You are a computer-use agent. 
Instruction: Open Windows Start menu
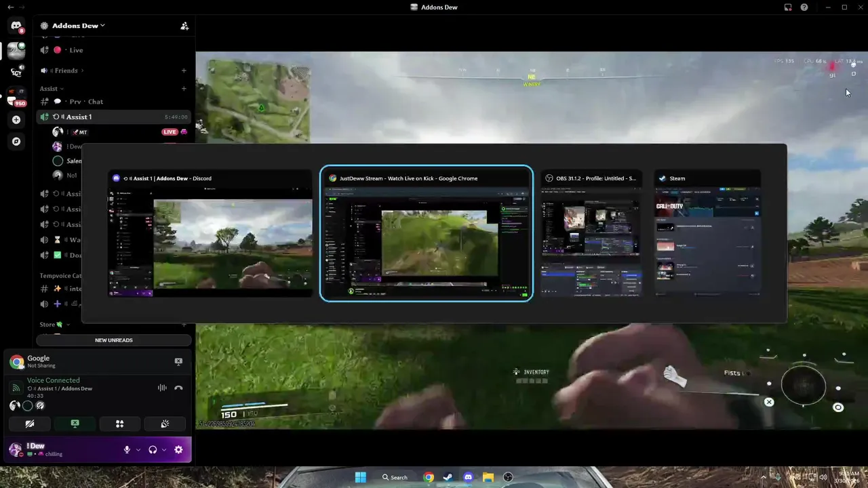[361, 477]
